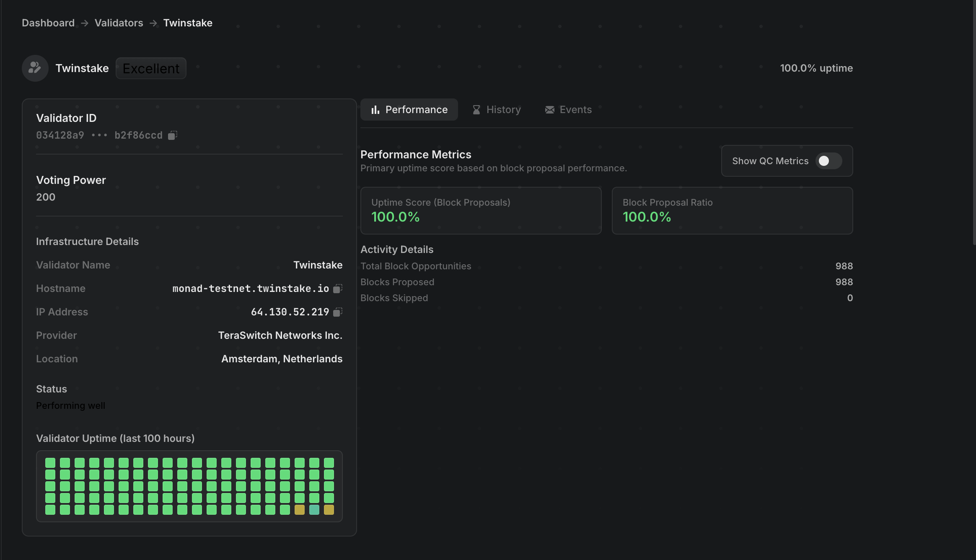Click the Excellent status badge
Screen dimensions: 976x560
151,68
